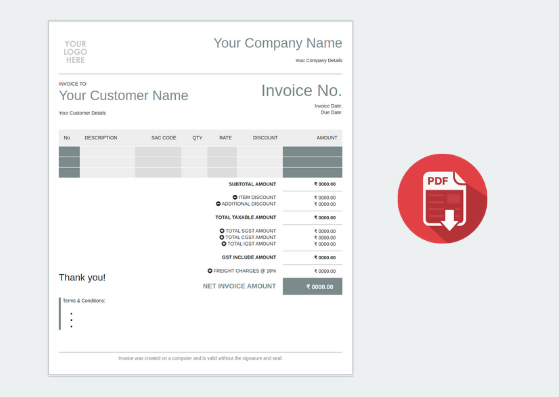
Task: Click the plus icon beside Freight Charges
Action: 210,271
